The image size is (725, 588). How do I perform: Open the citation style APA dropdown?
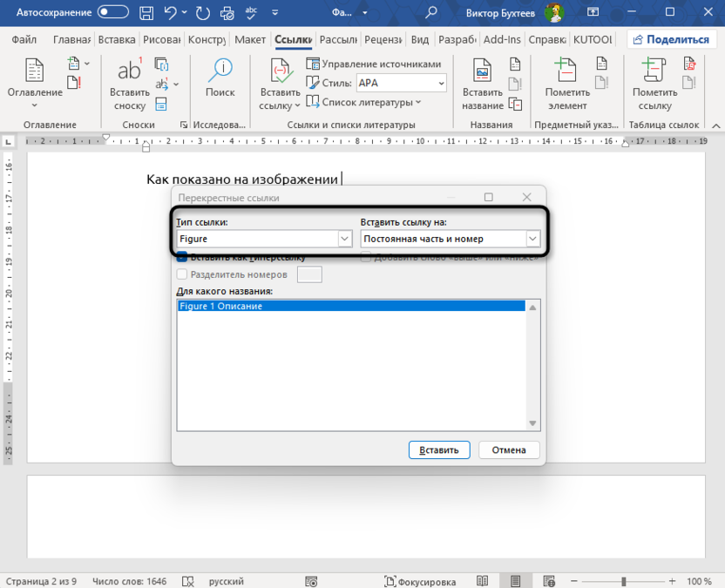401,84
